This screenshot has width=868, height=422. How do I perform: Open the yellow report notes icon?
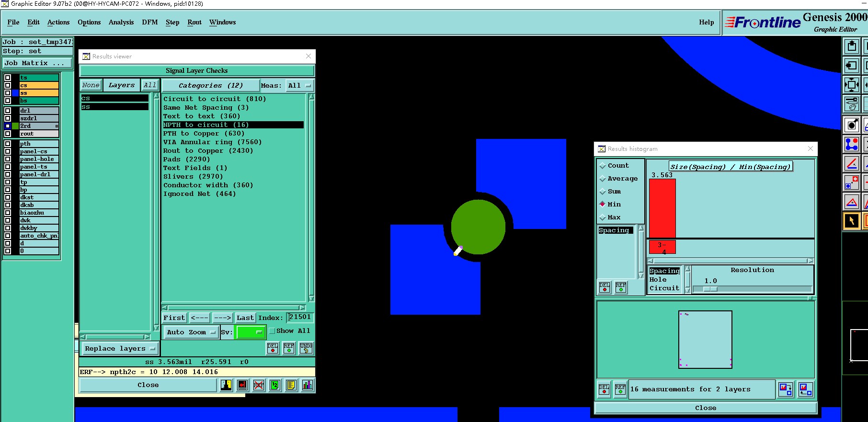(291, 385)
